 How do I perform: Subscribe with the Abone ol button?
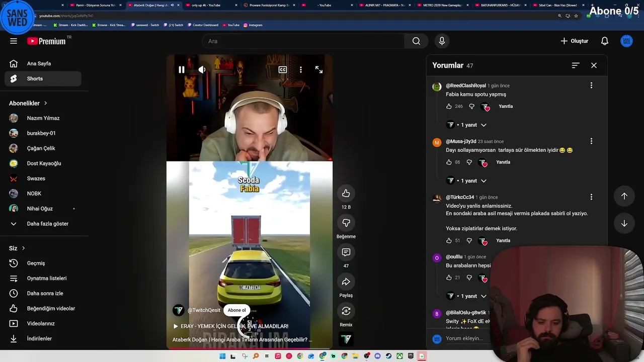click(x=236, y=310)
